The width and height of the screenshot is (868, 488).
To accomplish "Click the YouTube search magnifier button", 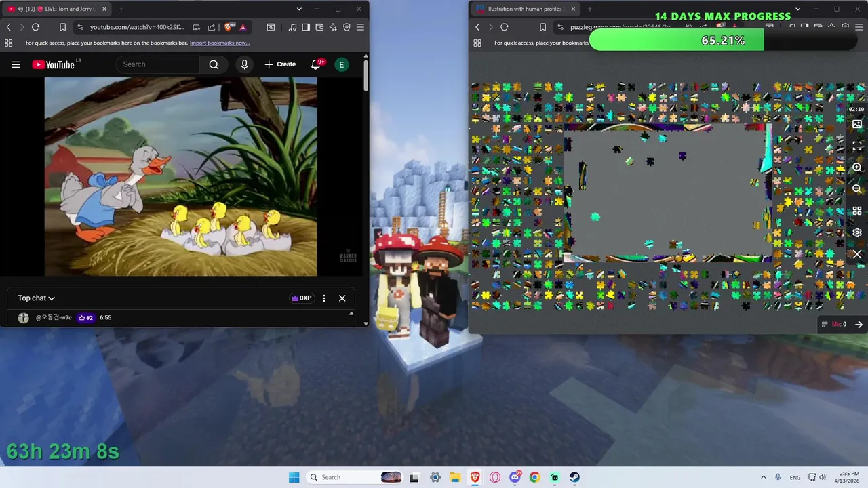I will click(x=214, y=64).
